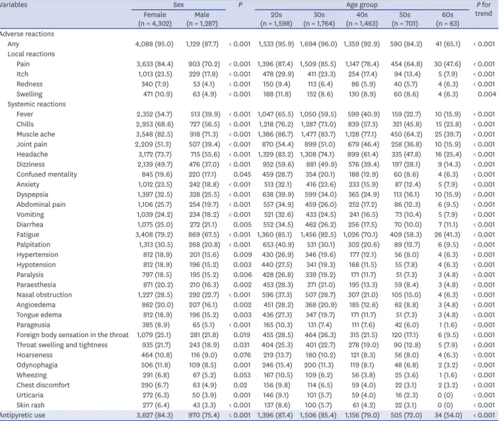Click the '20s (n = 1,598)' column header
The width and height of the screenshot is (504, 421).
(276, 19)
